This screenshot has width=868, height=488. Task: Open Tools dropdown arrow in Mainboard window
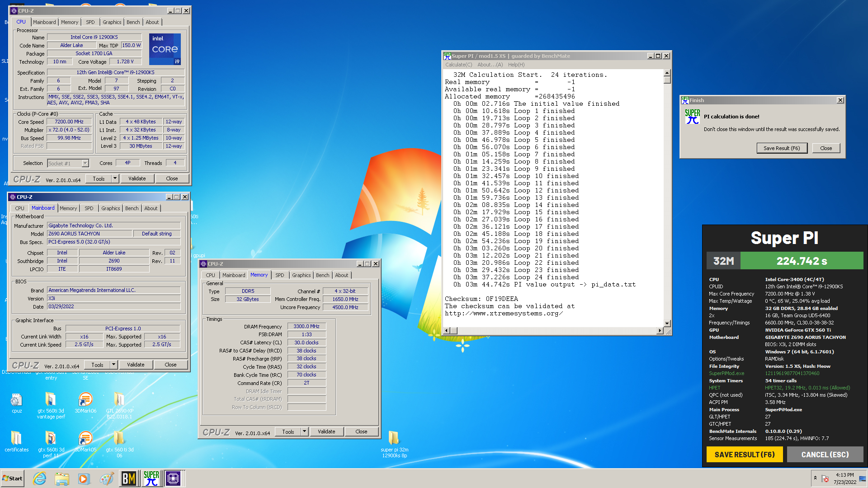tap(114, 365)
